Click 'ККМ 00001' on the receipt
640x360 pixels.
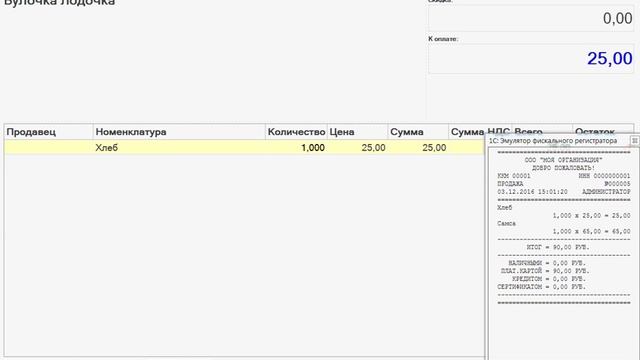(x=514, y=176)
